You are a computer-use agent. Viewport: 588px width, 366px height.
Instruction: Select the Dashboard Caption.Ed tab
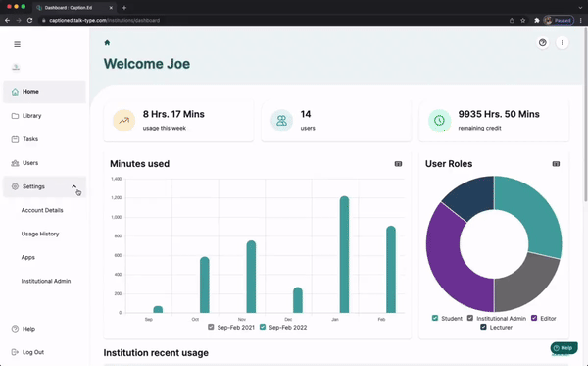[x=74, y=8]
